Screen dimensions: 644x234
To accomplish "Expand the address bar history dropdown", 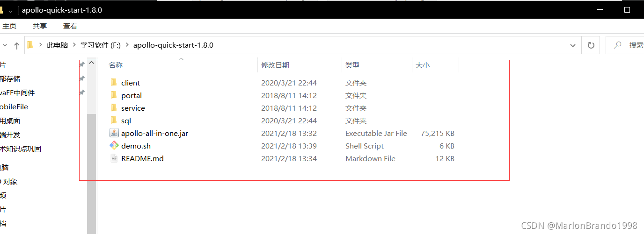I will point(573,45).
